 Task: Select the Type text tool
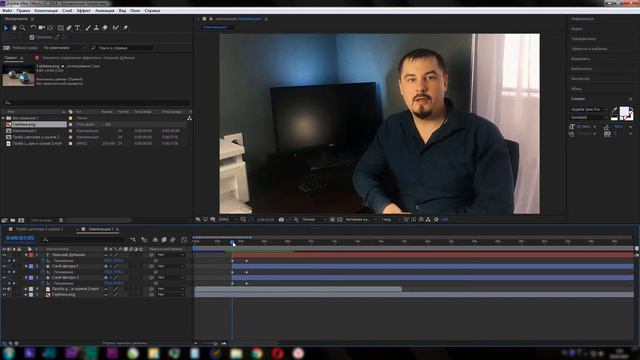78,28
